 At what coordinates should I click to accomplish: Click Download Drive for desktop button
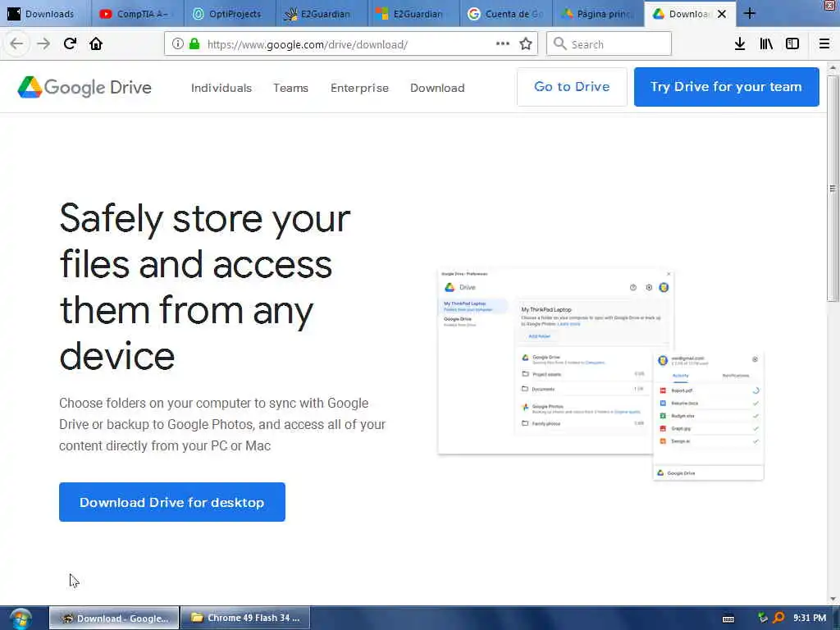[x=172, y=502]
